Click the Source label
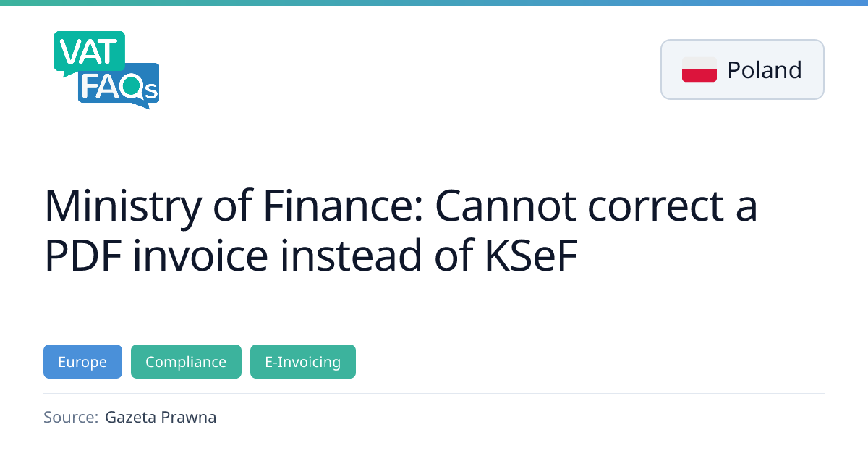This screenshot has height=456, width=868. [x=70, y=418]
